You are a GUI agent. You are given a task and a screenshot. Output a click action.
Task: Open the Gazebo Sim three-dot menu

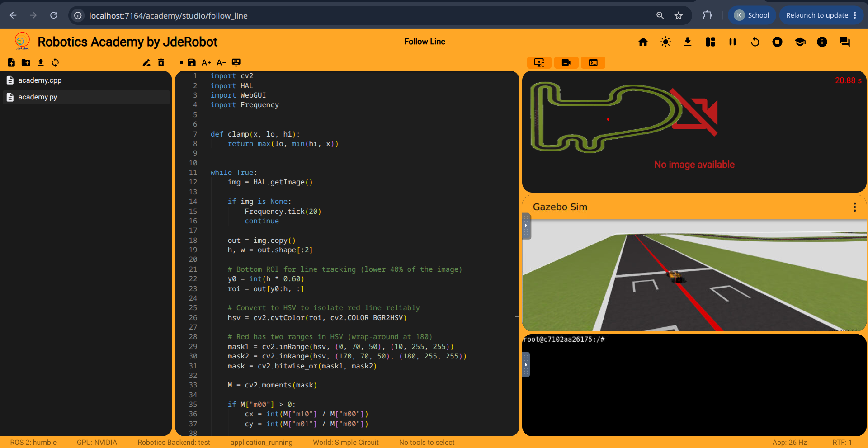tap(854, 207)
